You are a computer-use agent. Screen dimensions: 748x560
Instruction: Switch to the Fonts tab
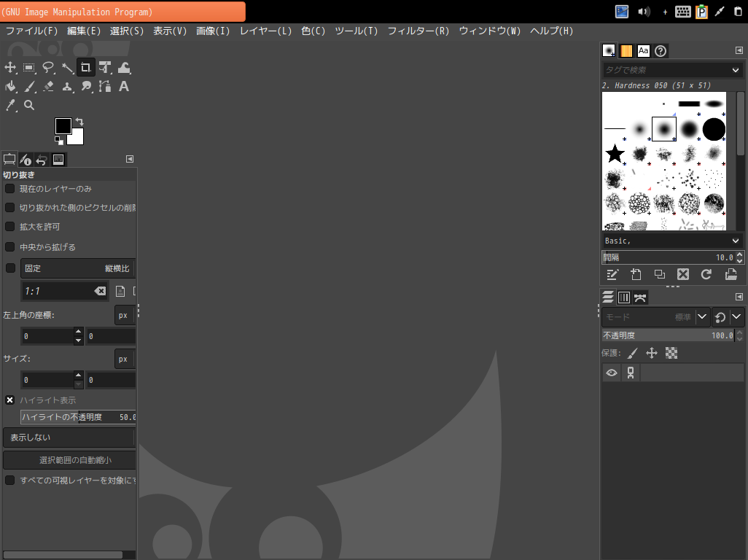(x=643, y=50)
